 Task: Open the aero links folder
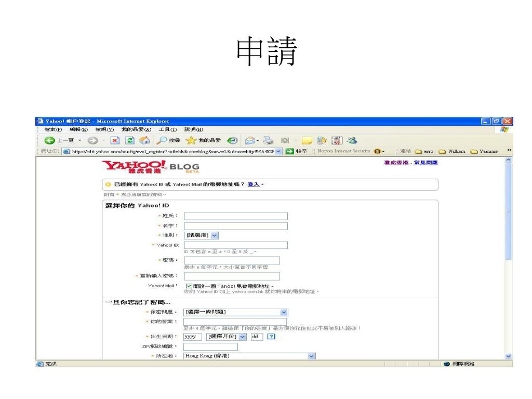[x=424, y=151]
